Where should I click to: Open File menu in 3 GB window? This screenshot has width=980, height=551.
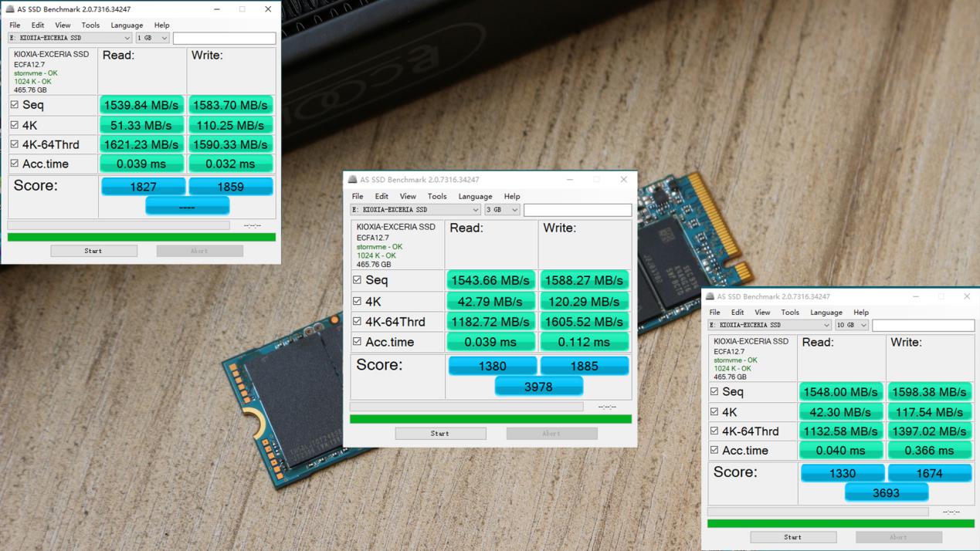(358, 197)
